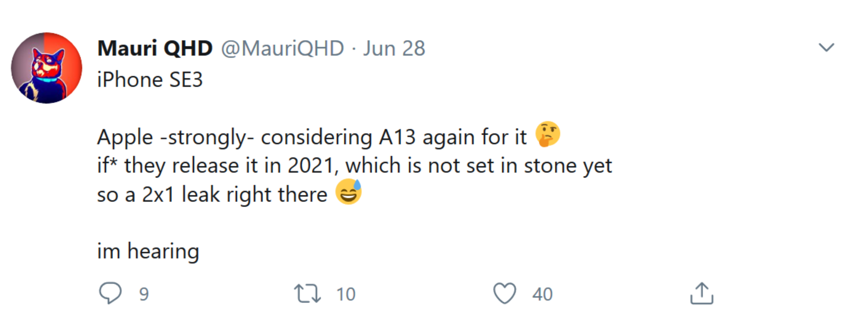The width and height of the screenshot is (868, 330).
Task: Click the like count 40
Action: pos(542,294)
